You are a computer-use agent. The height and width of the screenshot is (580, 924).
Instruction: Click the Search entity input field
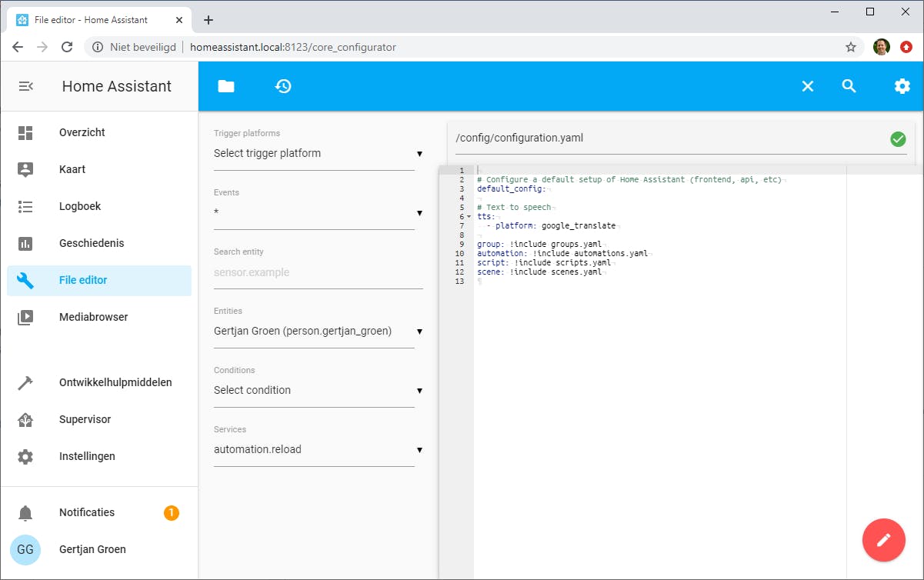pyautogui.click(x=318, y=273)
